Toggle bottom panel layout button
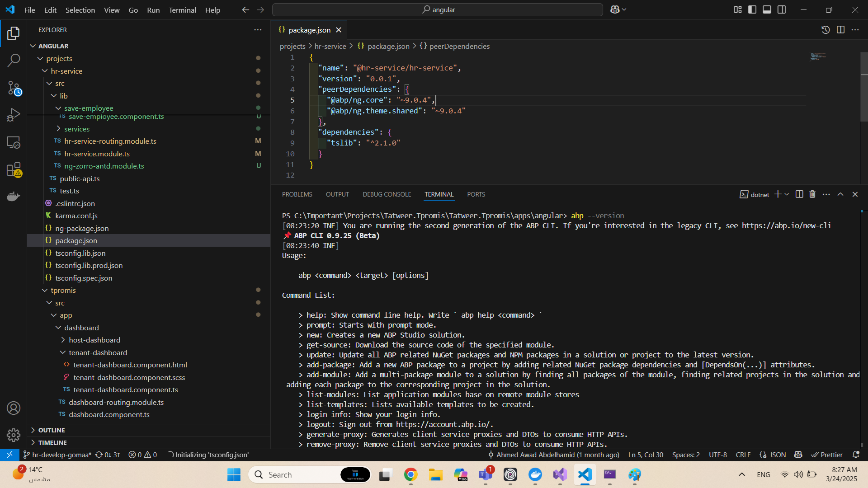 coord(767,9)
